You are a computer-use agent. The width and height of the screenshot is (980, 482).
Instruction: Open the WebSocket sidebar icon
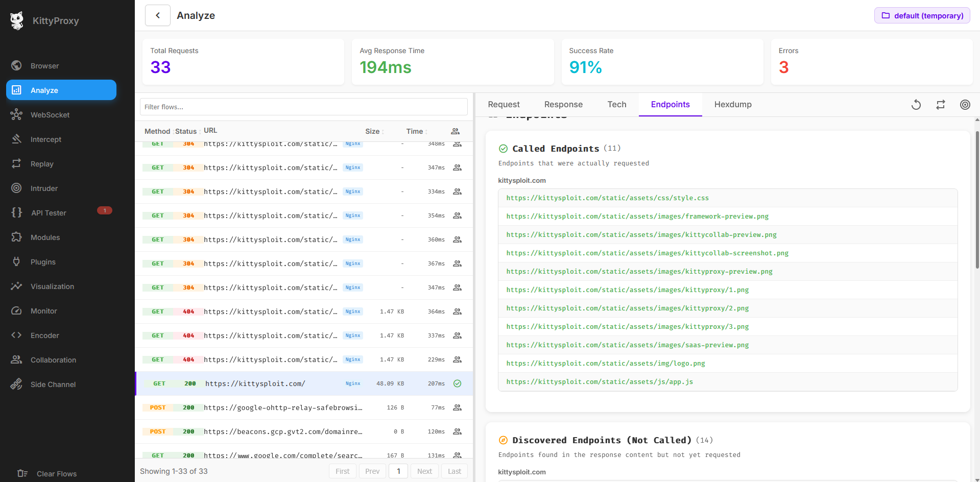click(x=16, y=114)
